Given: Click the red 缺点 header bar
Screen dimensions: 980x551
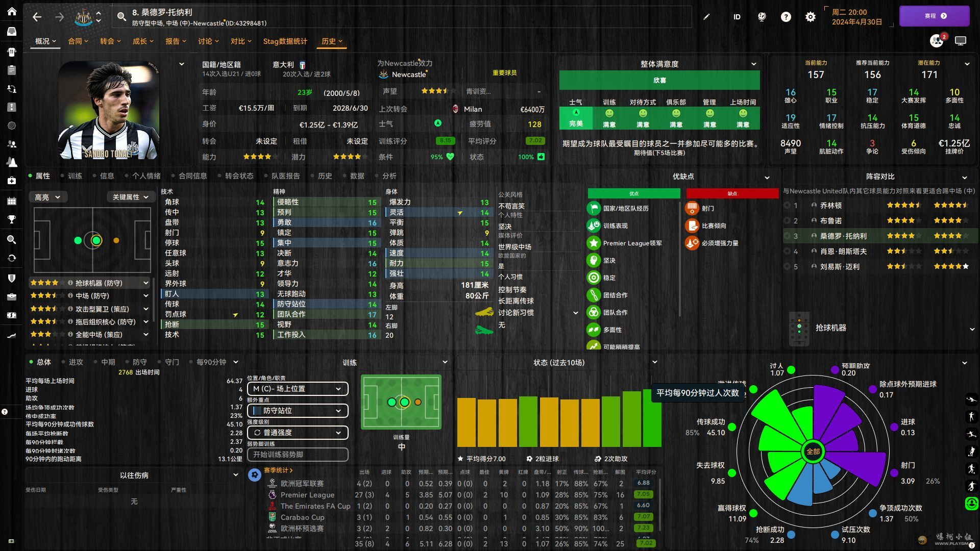Looking at the screenshot, I should tap(732, 193).
